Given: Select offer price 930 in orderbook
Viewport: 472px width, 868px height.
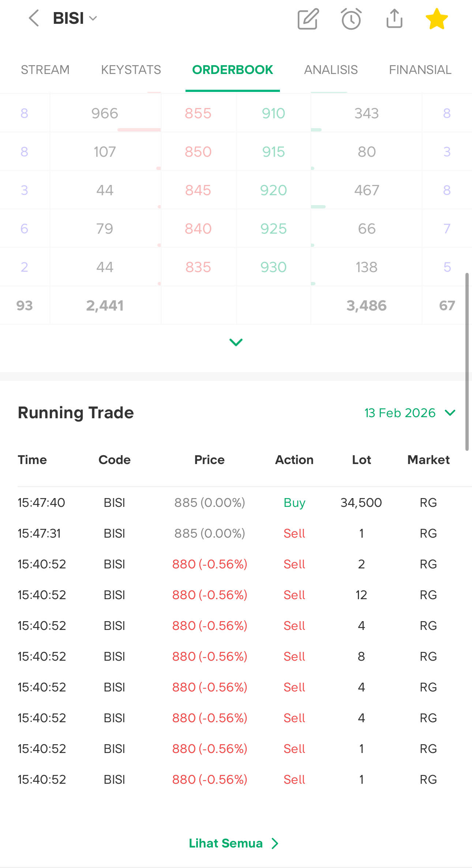Looking at the screenshot, I should 273,267.
